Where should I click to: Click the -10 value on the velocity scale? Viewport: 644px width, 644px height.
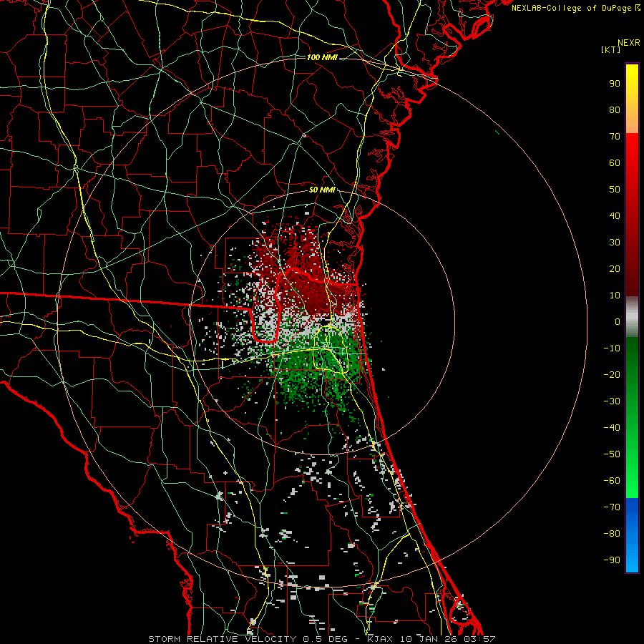pos(612,348)
